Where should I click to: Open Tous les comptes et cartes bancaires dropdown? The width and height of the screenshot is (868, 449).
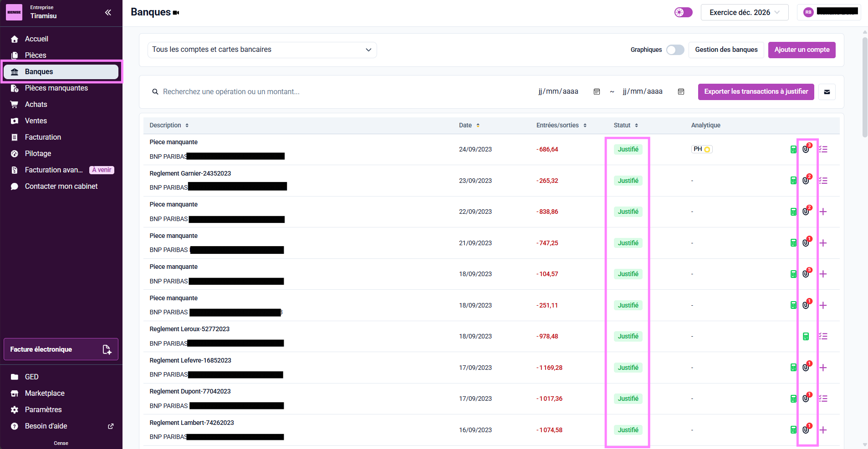tap(262, 50)
